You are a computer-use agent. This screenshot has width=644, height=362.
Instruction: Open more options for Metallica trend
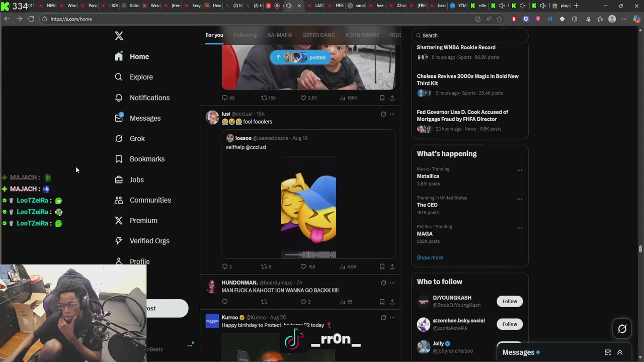tap(520, 170)
